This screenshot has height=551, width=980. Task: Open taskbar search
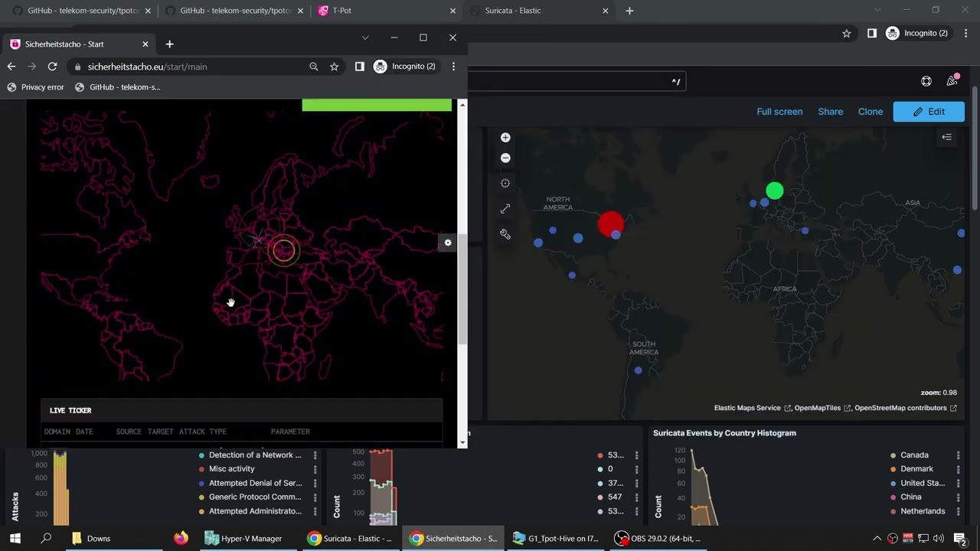click(x=46, y=538)
